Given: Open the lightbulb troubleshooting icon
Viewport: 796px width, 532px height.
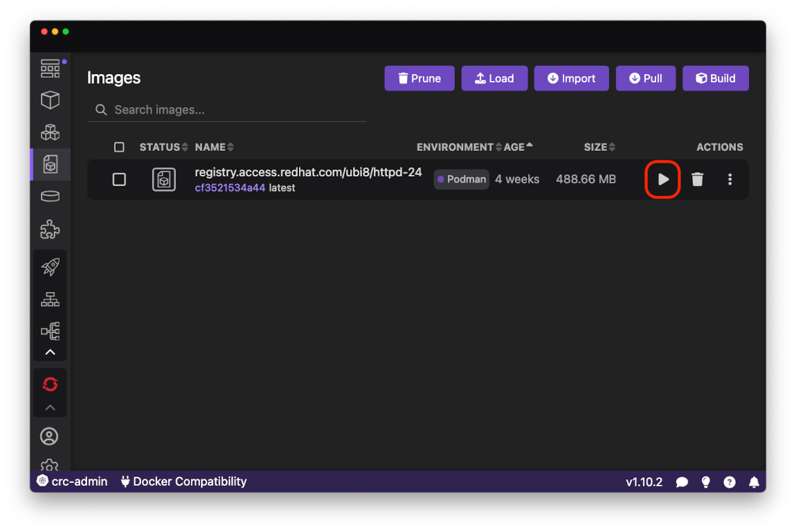Looking at the screenshot, I should pyautogui.click(x=705, y=481).
